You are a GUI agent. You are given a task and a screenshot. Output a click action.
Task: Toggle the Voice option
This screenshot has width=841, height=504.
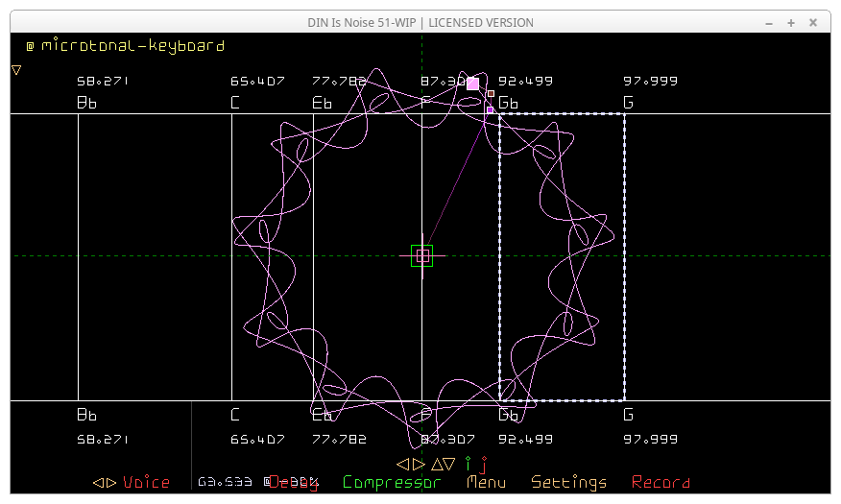click(146, 482)
